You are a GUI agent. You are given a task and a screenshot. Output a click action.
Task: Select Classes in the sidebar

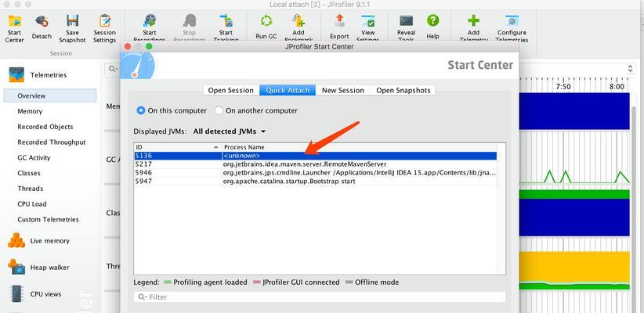[29, 173]
